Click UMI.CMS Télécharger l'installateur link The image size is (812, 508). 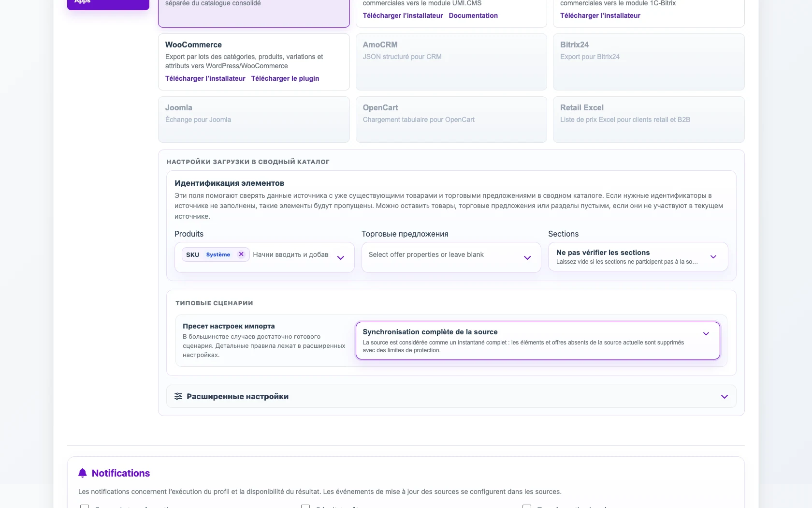click(403, 15)
